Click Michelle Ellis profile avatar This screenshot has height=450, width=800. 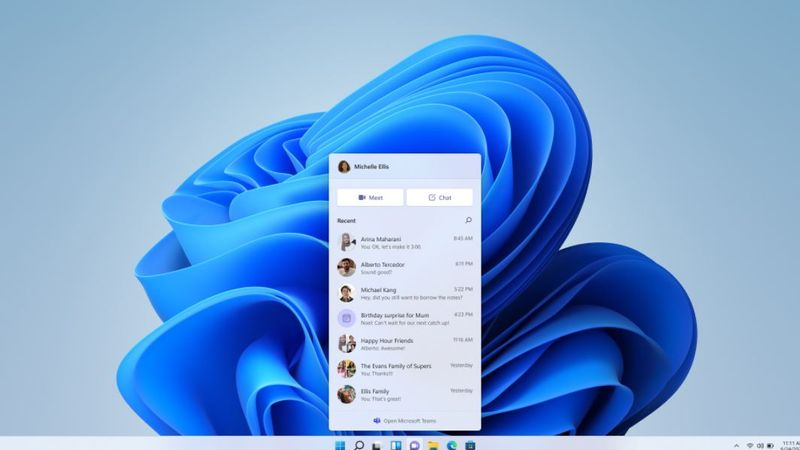click(x=344, y=167)
